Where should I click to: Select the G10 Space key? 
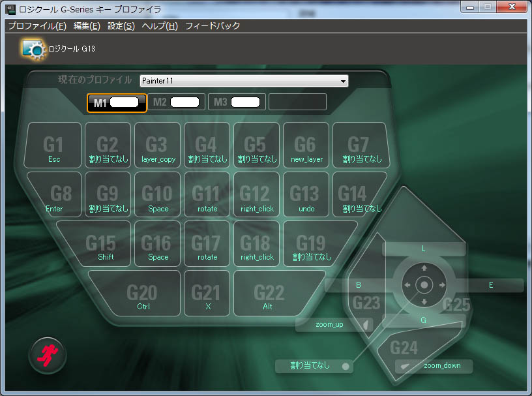pos(157,194)
